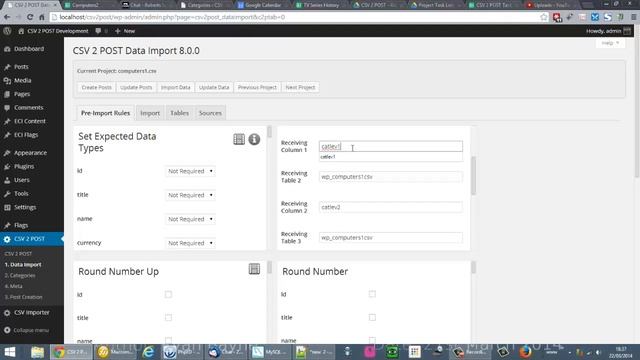Click the Receiving Column 2 input field

[391, 207]
